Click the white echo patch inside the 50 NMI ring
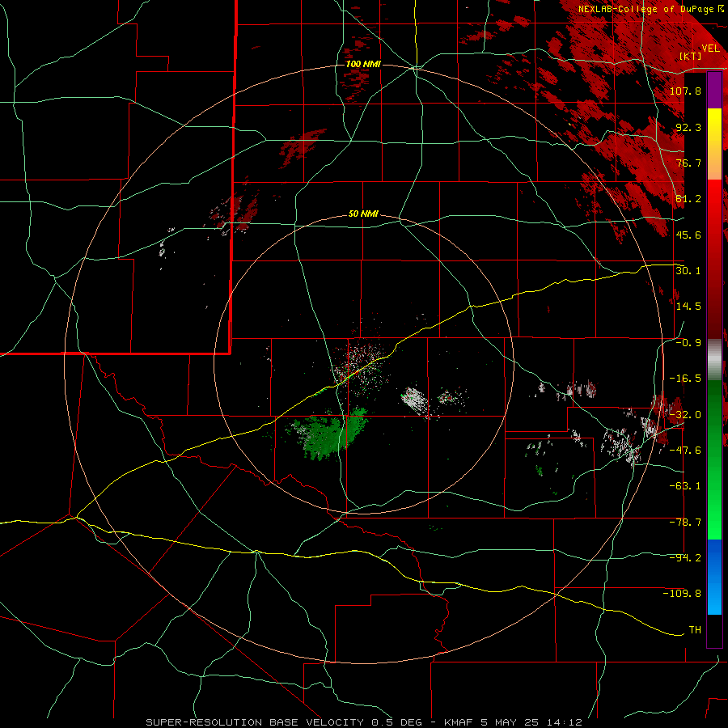 pyautogui.click(x=415, y=400)
